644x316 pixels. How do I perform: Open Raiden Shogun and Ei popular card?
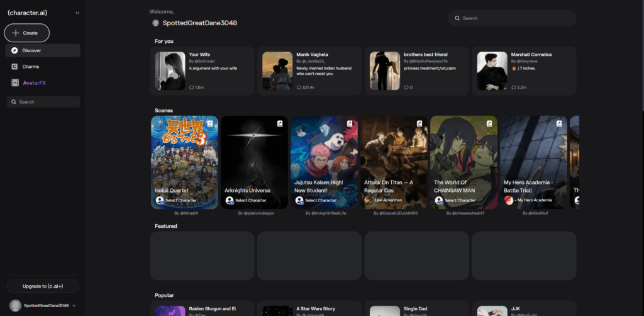click(x=202, y=308)
